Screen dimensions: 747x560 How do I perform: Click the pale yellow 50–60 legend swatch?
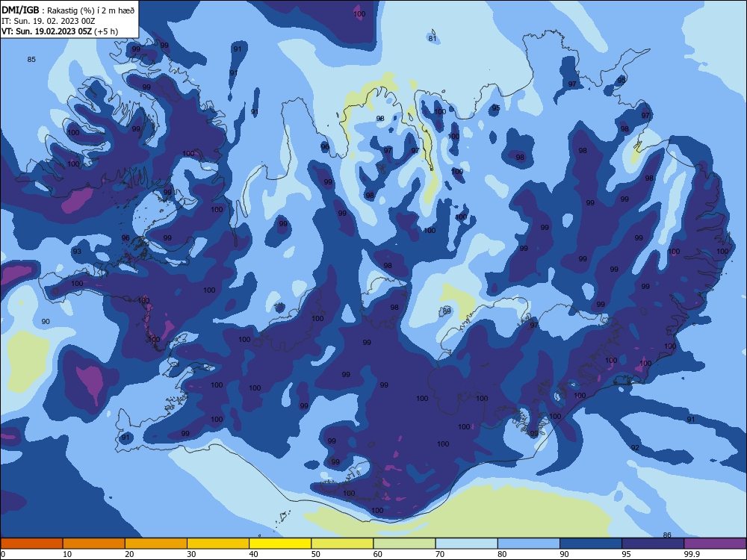tap(343, 544)
